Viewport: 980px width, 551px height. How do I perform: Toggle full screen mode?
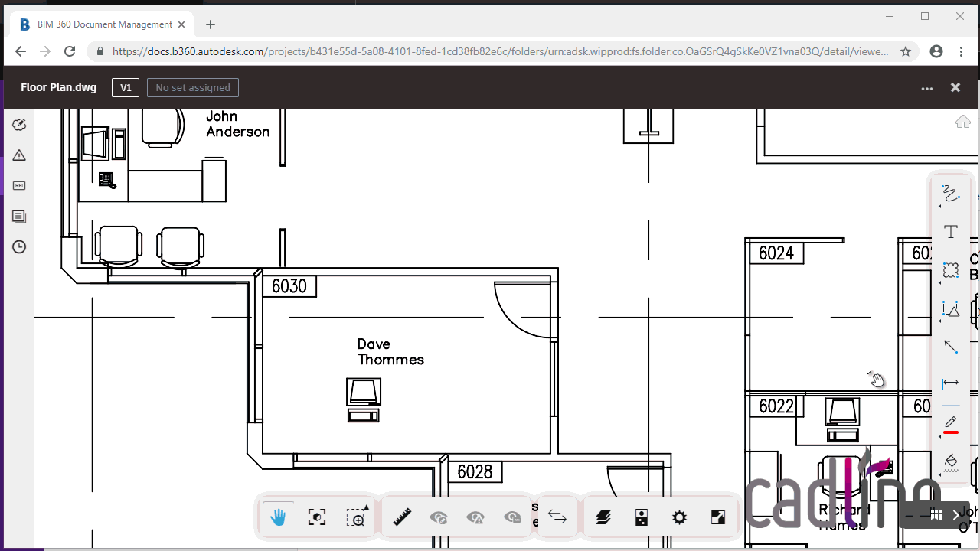(717, 518)
